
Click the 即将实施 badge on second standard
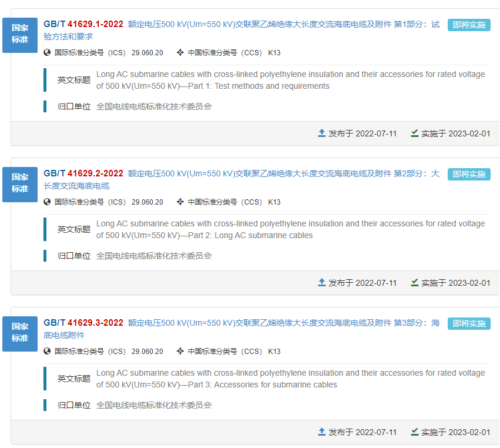pos(469,174)
